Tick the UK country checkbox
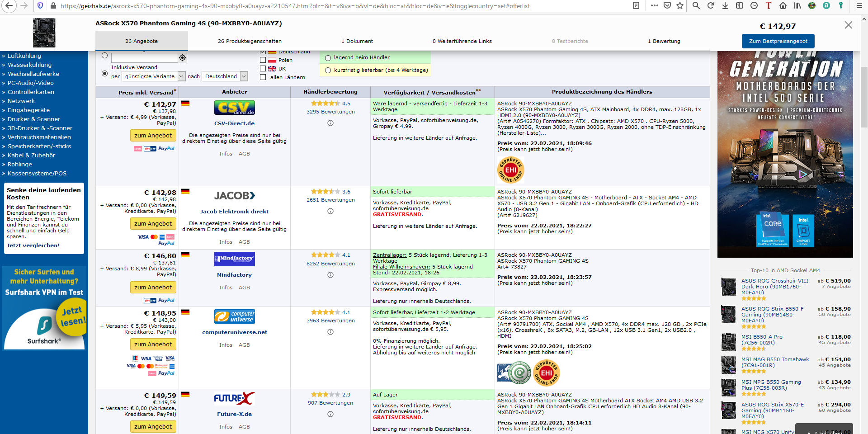Viewport: 868px width, 434px height. point(263,69)
